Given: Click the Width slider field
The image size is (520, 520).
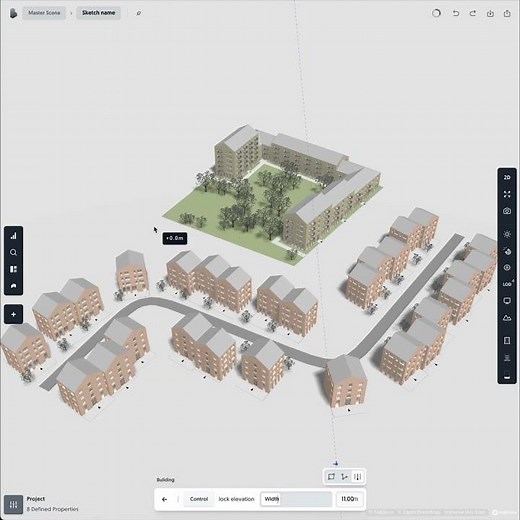Looking at the screenshot, I should tap(296, 499).
